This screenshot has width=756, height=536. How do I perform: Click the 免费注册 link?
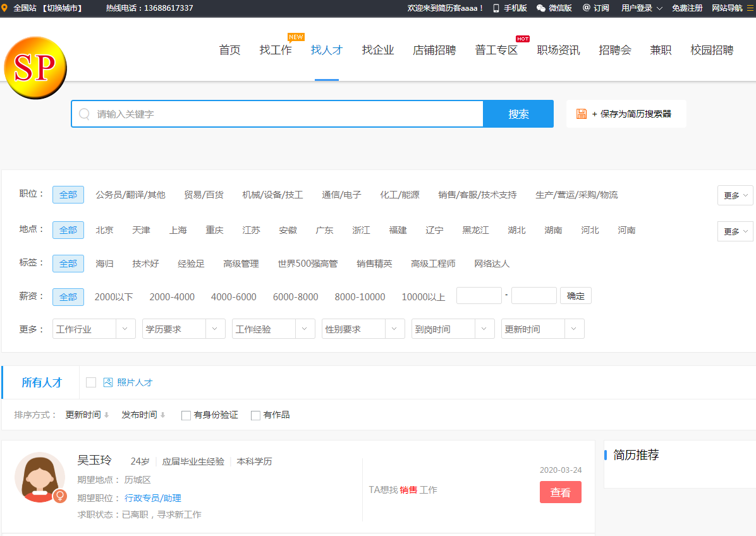coord(687,8)
